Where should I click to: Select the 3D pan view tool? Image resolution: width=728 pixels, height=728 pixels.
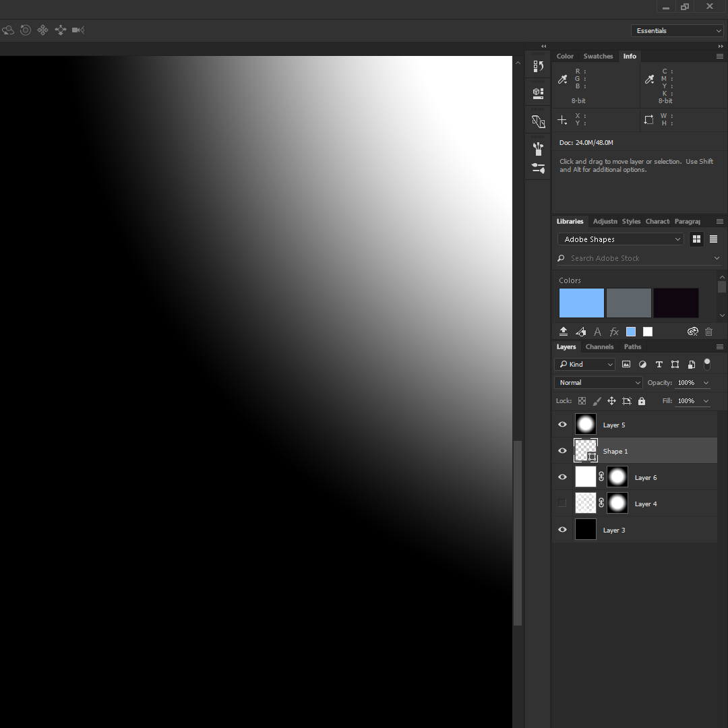[42, 30]
